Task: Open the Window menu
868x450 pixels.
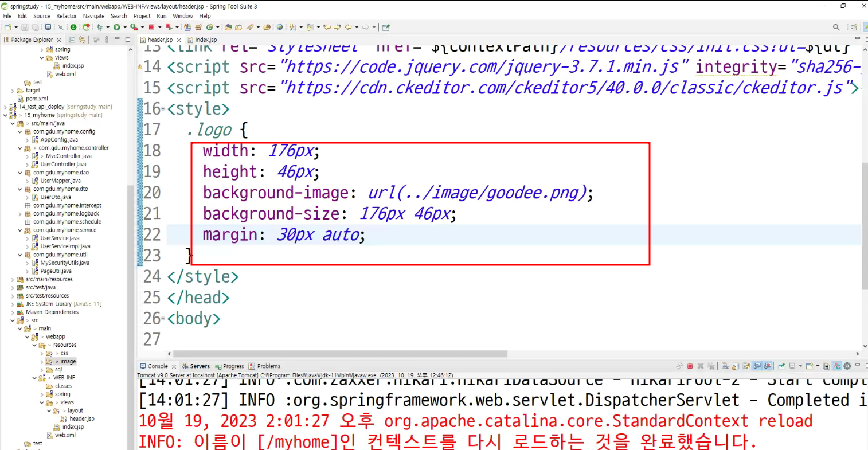Action: (183, 16)
